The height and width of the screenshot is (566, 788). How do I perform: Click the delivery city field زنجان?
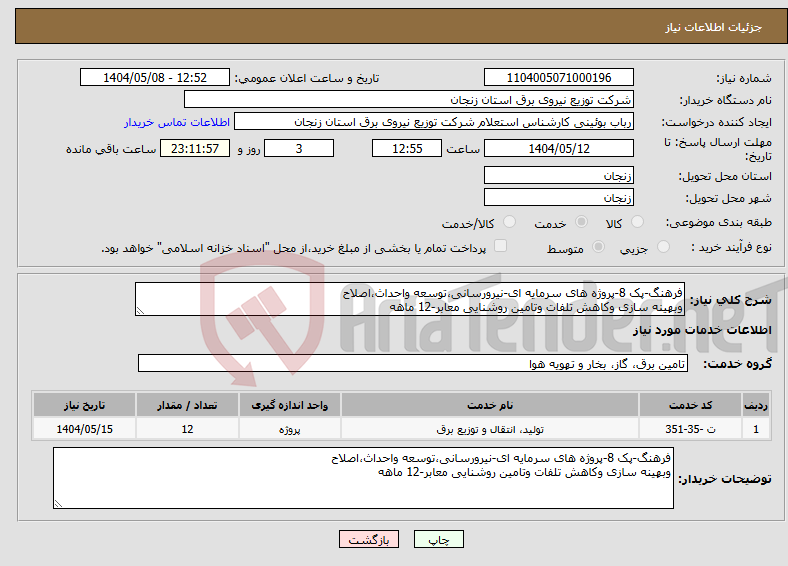[558, 197]
